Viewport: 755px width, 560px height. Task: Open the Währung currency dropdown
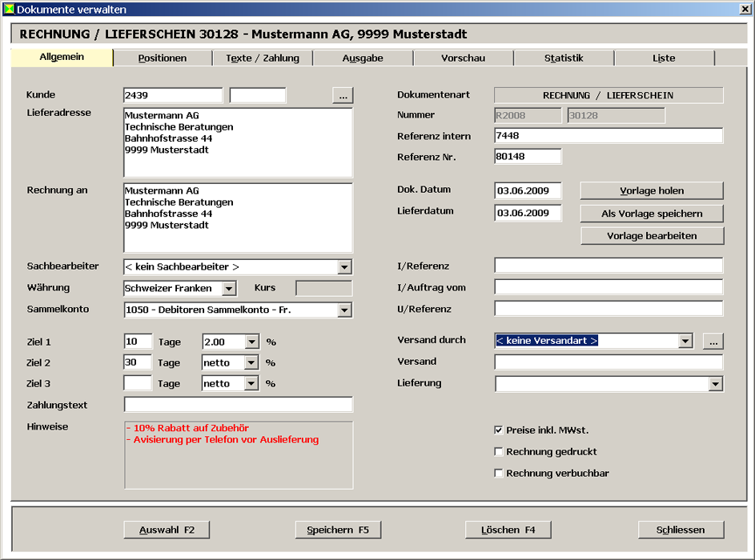228,288
